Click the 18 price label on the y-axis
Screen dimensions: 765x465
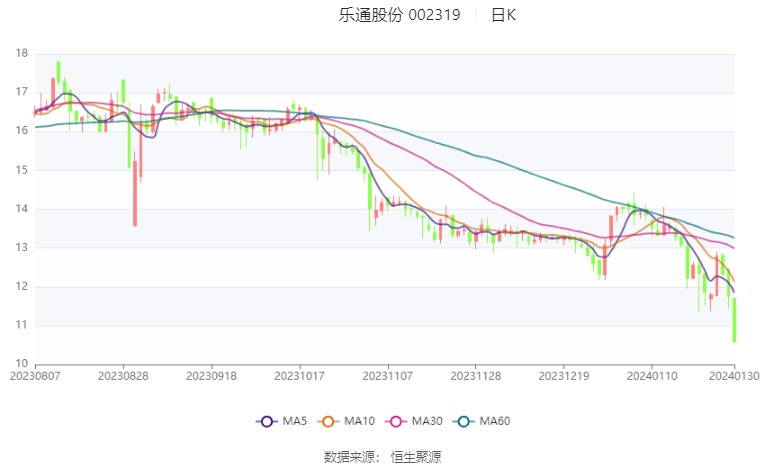[20, 53]
